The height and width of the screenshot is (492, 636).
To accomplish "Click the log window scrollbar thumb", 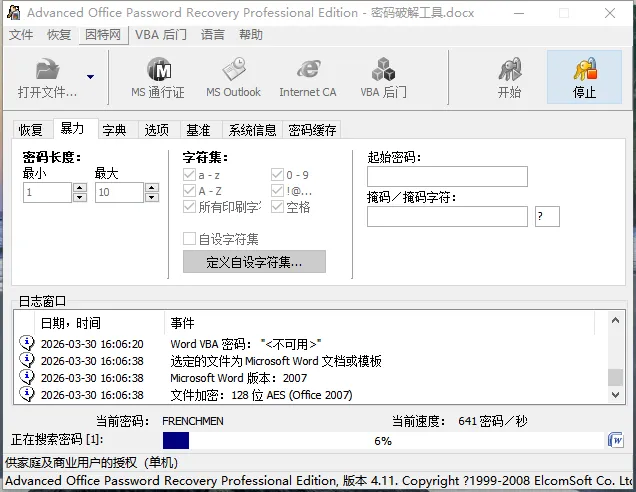I will (x=615, y=377).
